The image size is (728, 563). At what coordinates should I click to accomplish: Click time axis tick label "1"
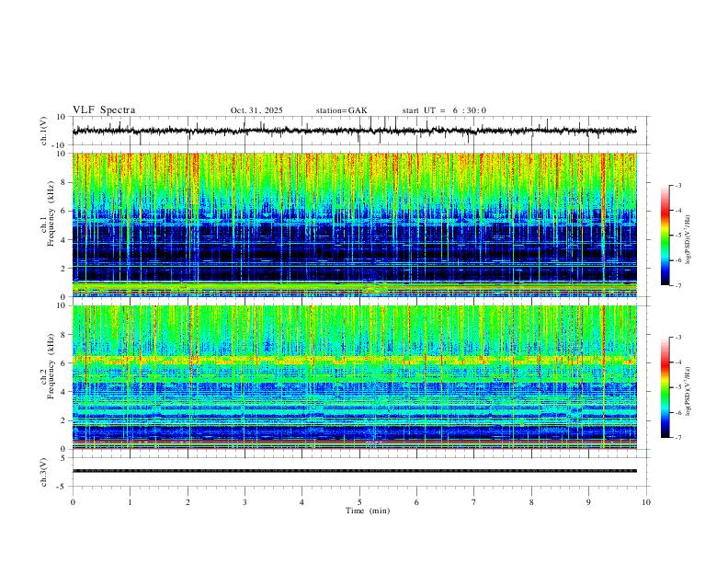click(x=130, y=502)
